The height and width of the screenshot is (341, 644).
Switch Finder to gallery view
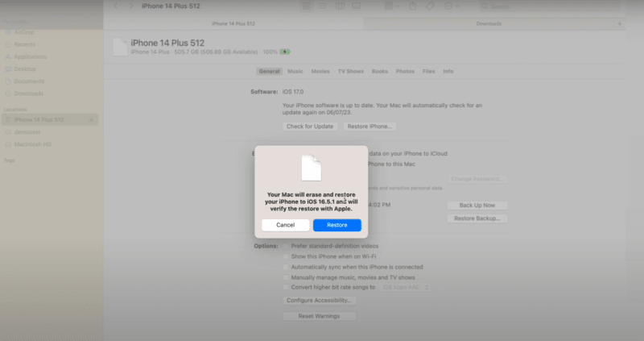tap(356, 6)
